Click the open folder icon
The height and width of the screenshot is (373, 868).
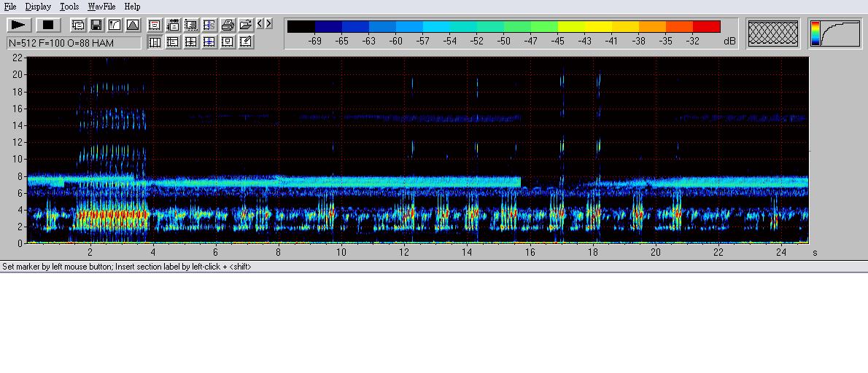[246, 25]
